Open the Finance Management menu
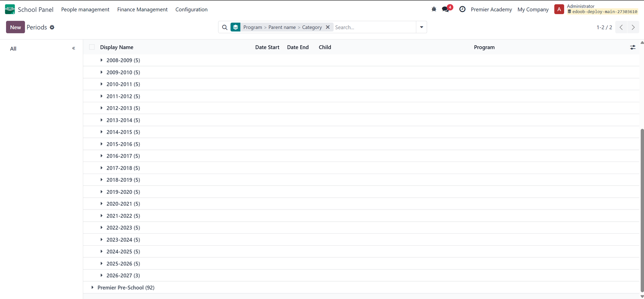644x299 pixels. tap(142, 9)
